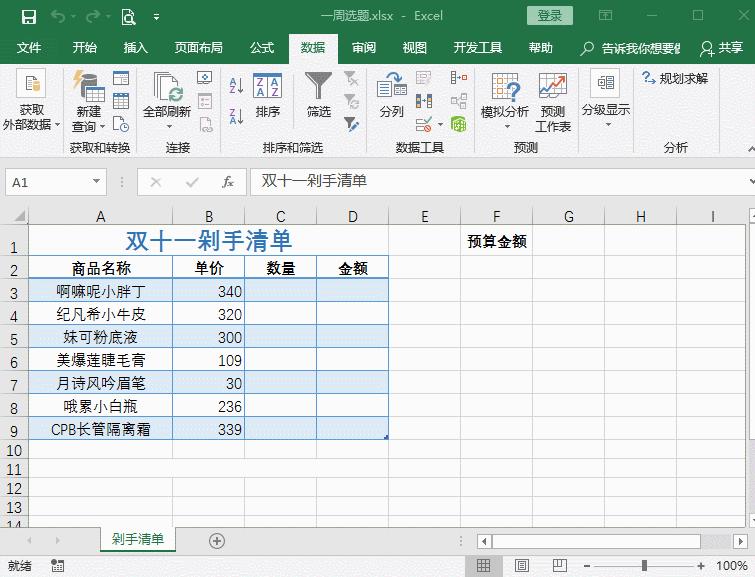Screen dimensions: 755x577
Task: Switch to the 页面布局 tab
Action: tap(198, 48)
